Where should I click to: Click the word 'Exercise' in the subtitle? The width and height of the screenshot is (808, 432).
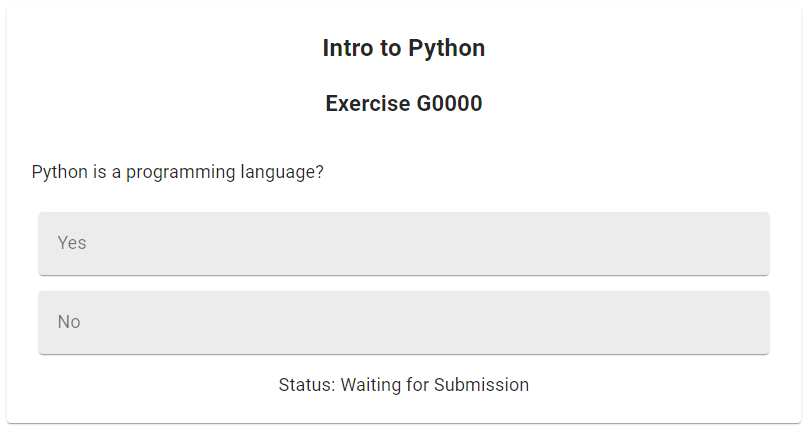[x=368, y=104]
